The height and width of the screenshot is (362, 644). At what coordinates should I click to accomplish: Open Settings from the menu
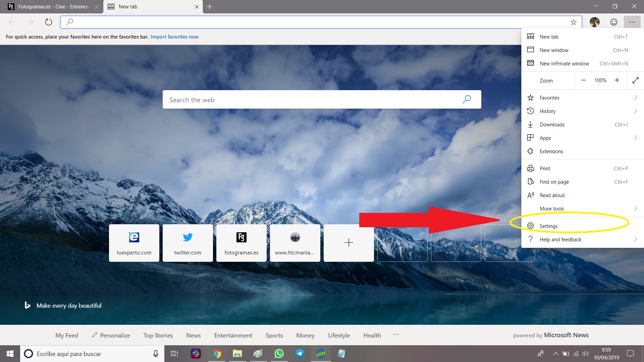[548, 226]
